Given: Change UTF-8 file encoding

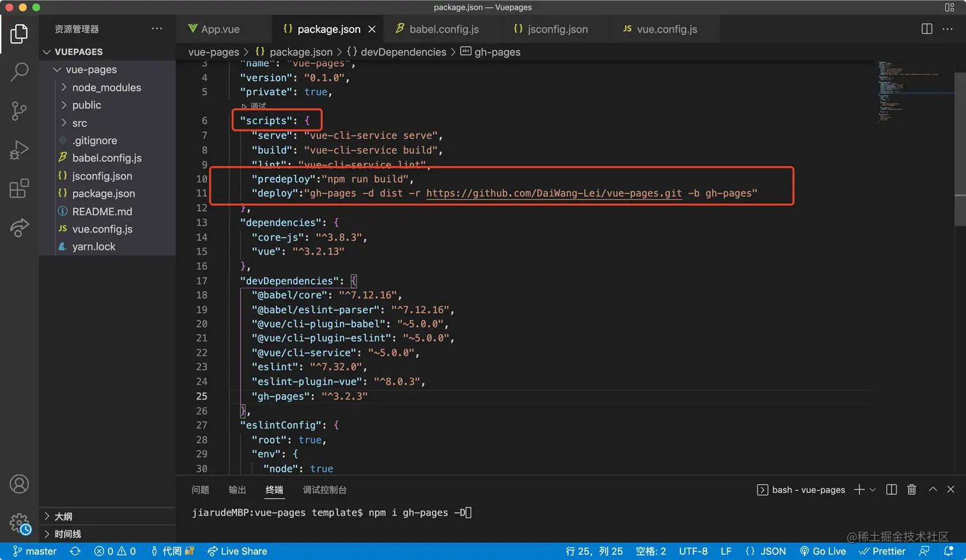Looking at the screenshot, I should click(693, 551).
